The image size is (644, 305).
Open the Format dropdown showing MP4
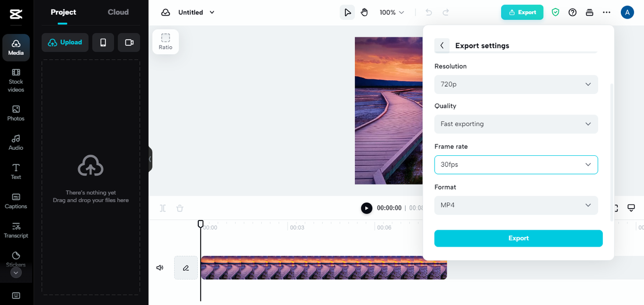coord(516,205)
